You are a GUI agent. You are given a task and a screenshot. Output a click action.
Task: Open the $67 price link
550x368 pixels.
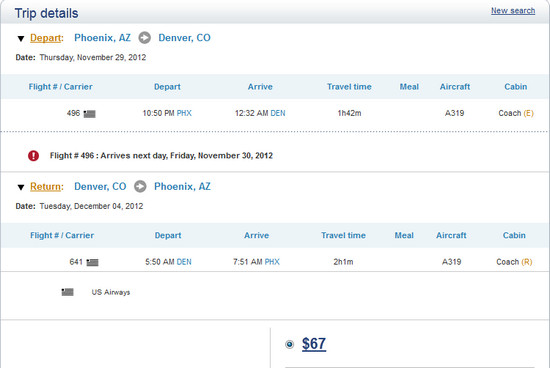[314, 344]
